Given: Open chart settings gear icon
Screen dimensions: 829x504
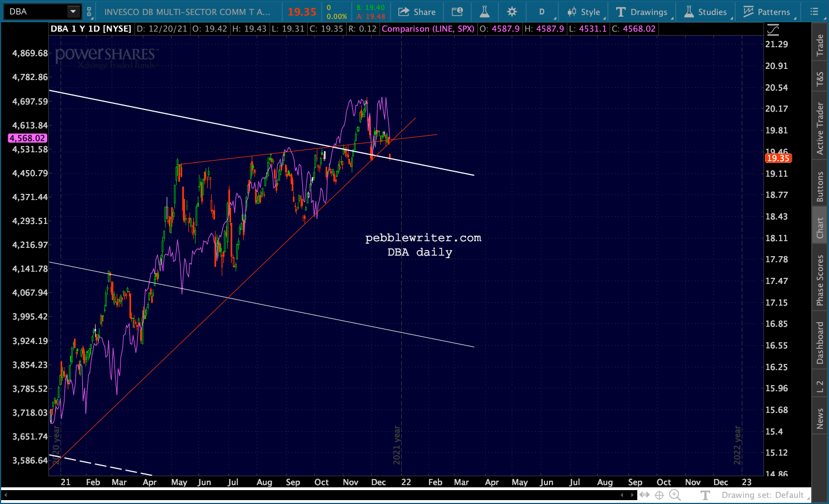Looking at the screenshot, I should pos(512,12).
